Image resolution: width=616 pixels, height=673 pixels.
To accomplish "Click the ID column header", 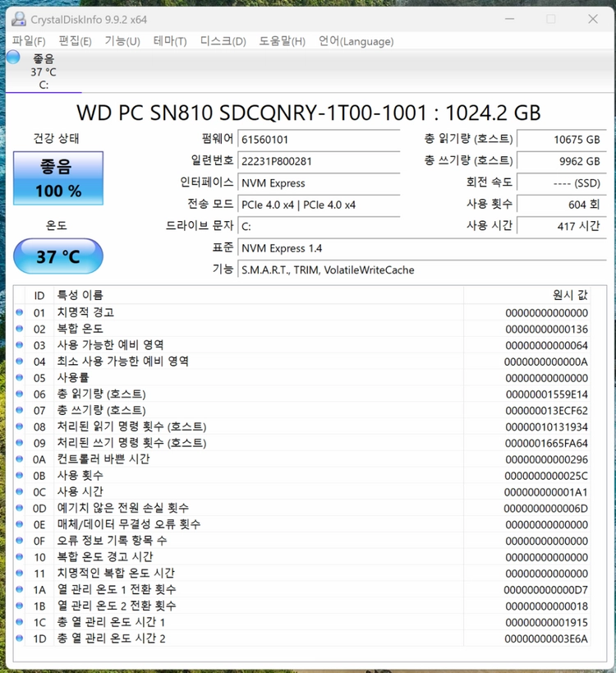I will coord(39,295).
